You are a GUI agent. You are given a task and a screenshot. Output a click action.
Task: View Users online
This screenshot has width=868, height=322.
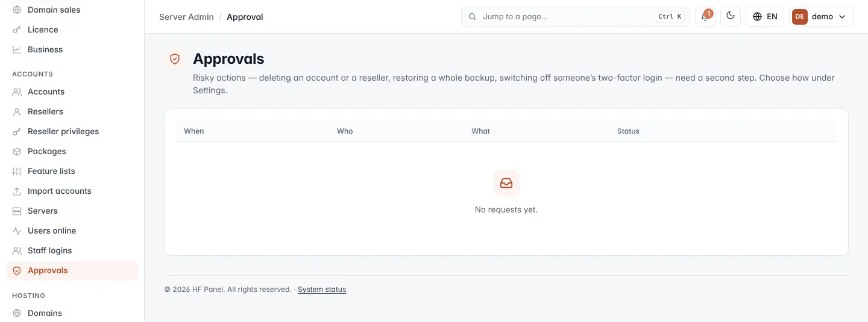(72, 231)
